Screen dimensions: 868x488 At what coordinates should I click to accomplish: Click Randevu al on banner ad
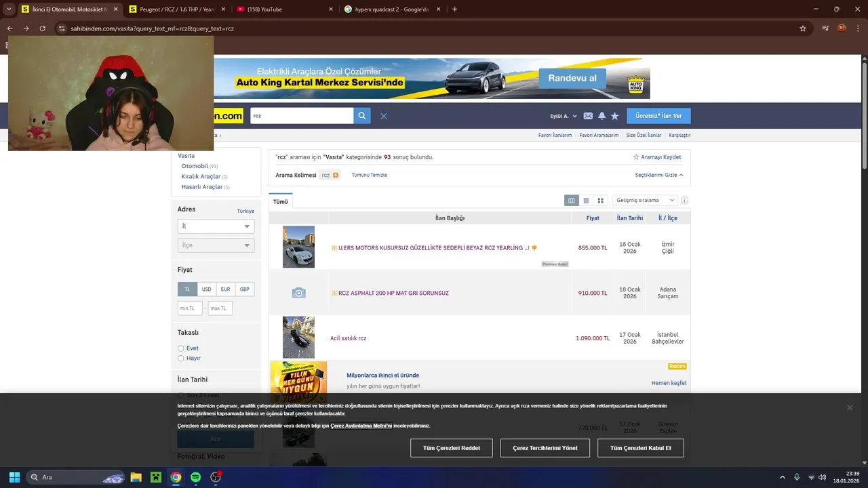572,79
